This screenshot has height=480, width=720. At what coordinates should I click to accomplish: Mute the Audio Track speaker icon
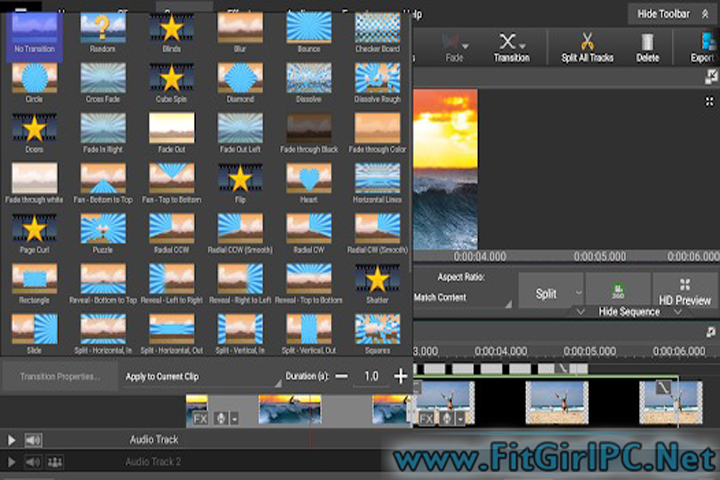coord(34,440)
